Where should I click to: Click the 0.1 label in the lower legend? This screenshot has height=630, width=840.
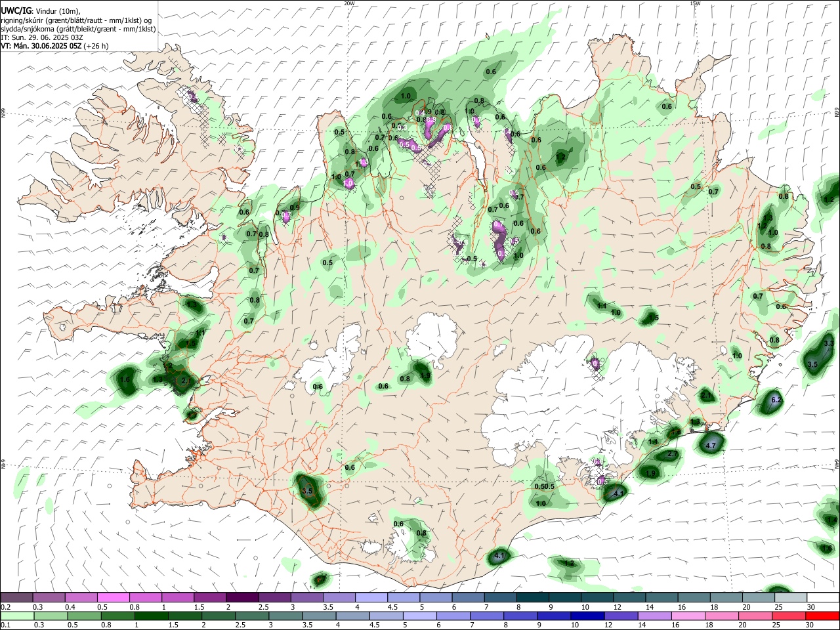pyautogui.click(x=5, y=625)
